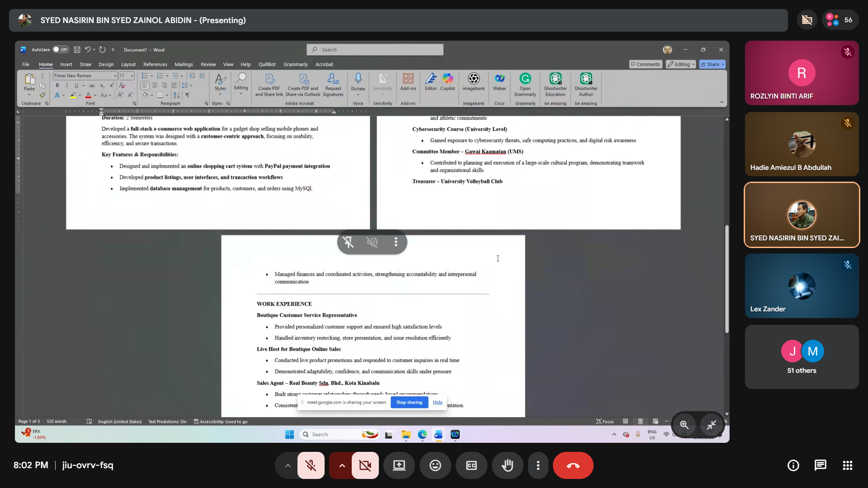Click the Hide link on the sharing bar

[438, 403]
